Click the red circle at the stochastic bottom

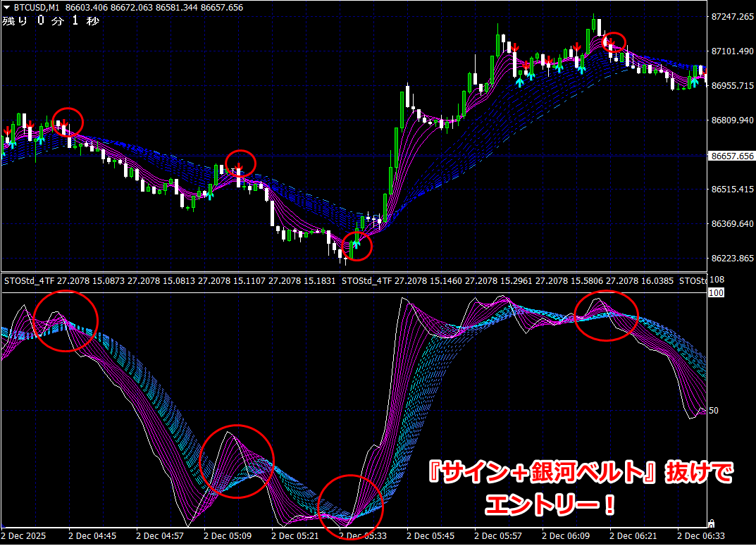click(x=350, y=507)
